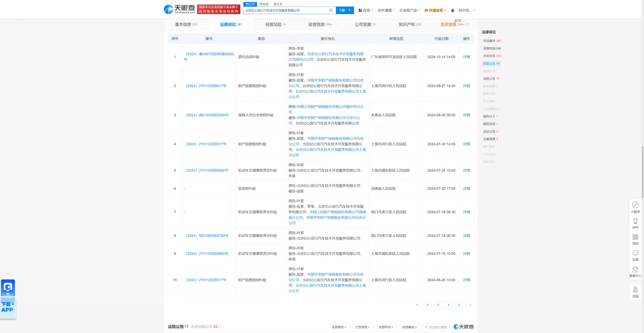644x333 pixels.
Task: Click the 国家中小企业发展子基金旗下 red banner
Action: tap(219, 9)
